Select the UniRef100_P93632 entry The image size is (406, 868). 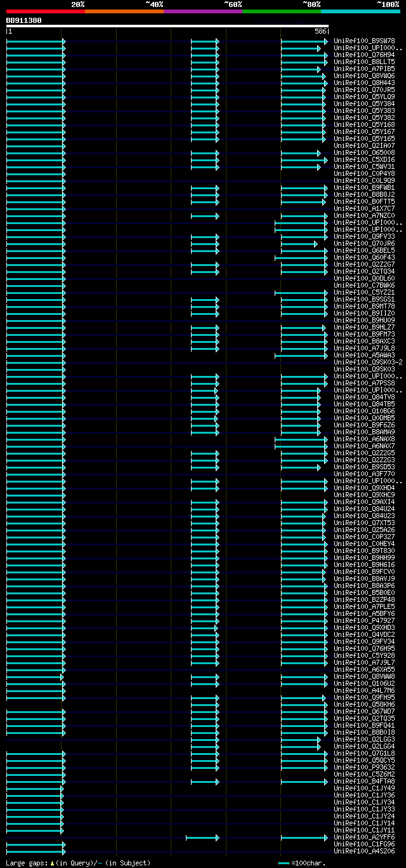tap(364, 767)
